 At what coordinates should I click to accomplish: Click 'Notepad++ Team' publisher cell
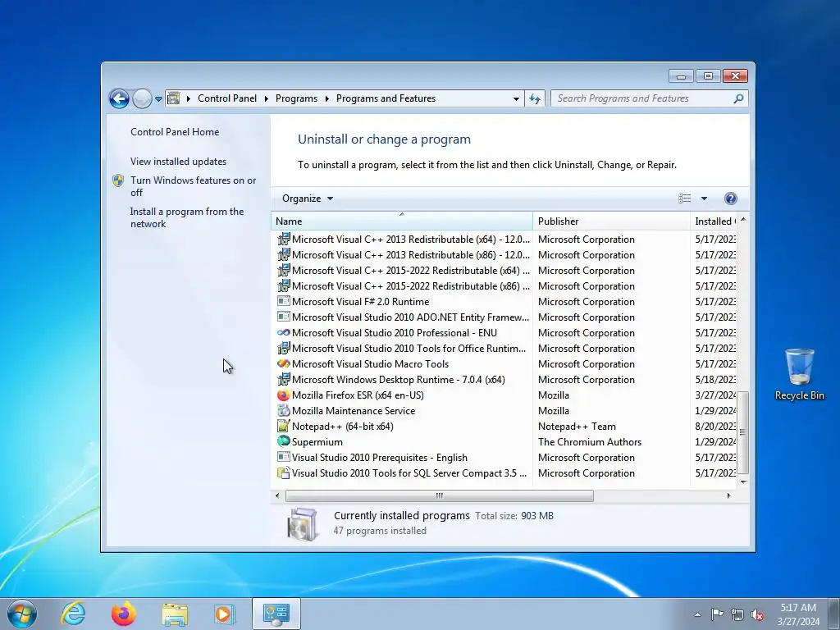(x=577, y=427)
